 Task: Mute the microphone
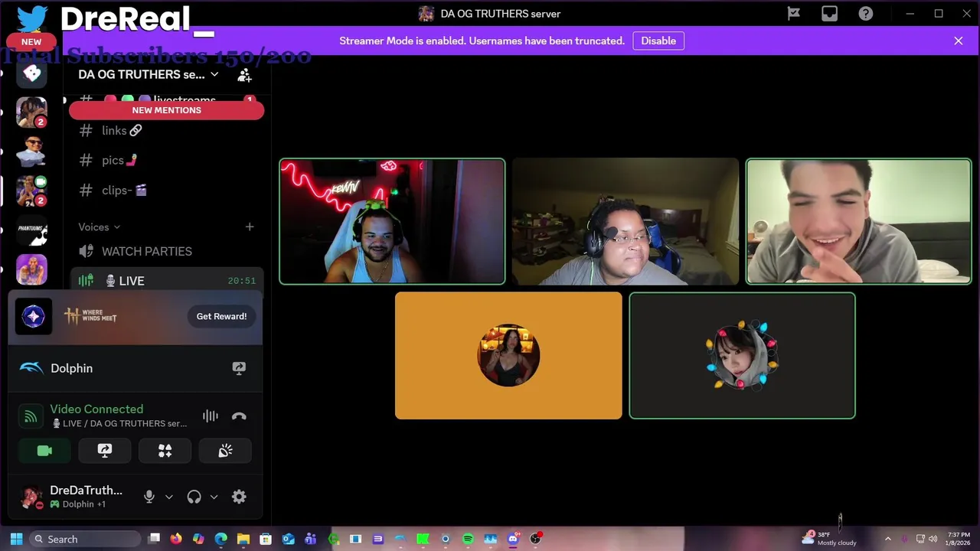tap(149, 497)
